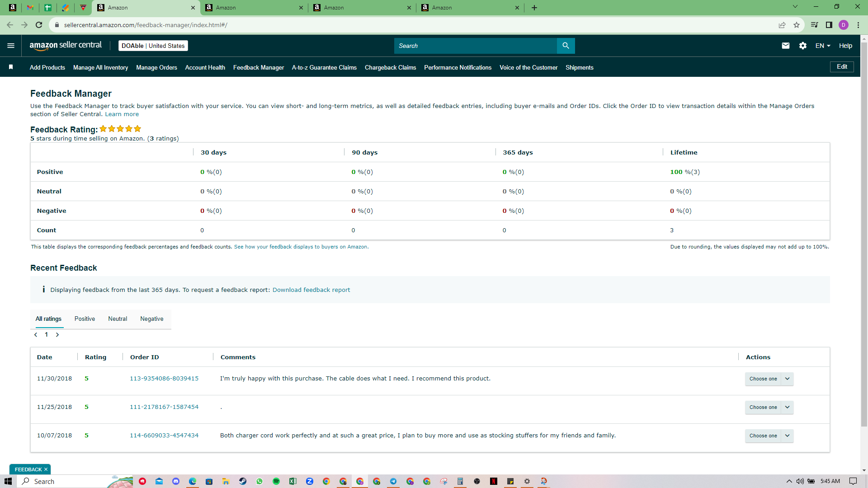
Task: Click the browser address bar URL
Action: click(x=146, y=25)
